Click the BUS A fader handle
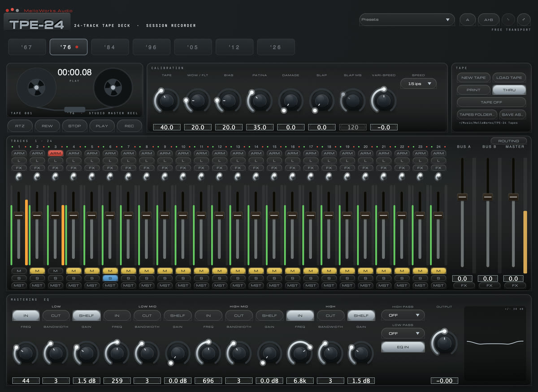Screen dimensions: 538x392 462,196
